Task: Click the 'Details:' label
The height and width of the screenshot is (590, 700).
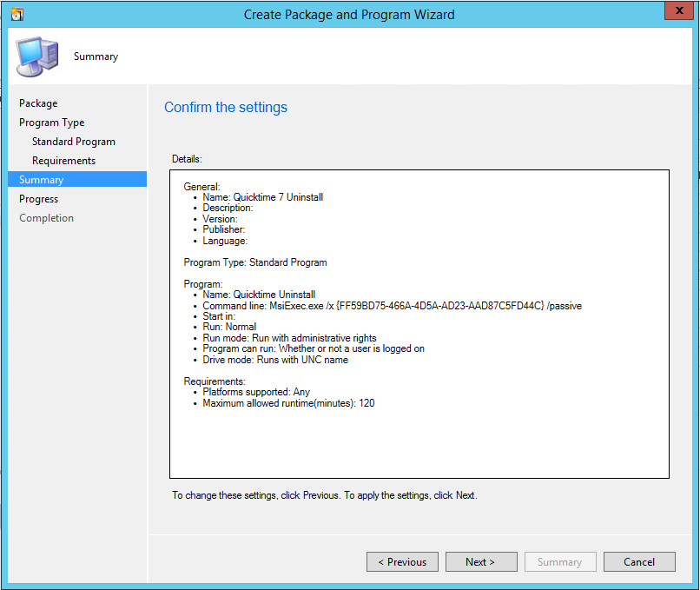Action: click(x=187, y=159)
